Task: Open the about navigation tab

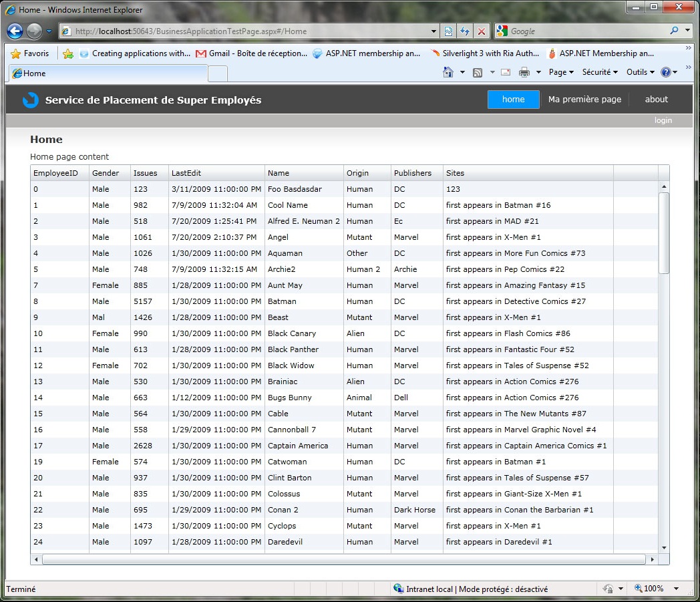Action: (656, 100)
